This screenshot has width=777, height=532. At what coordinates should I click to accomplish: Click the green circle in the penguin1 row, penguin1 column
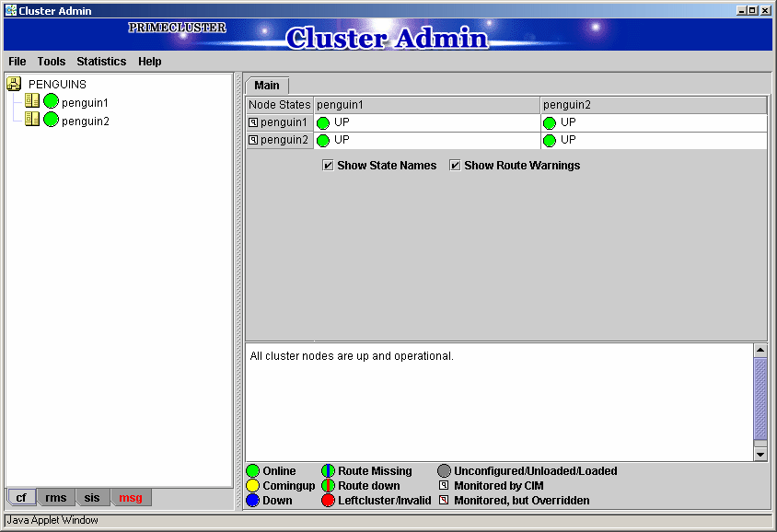(323, 122)
